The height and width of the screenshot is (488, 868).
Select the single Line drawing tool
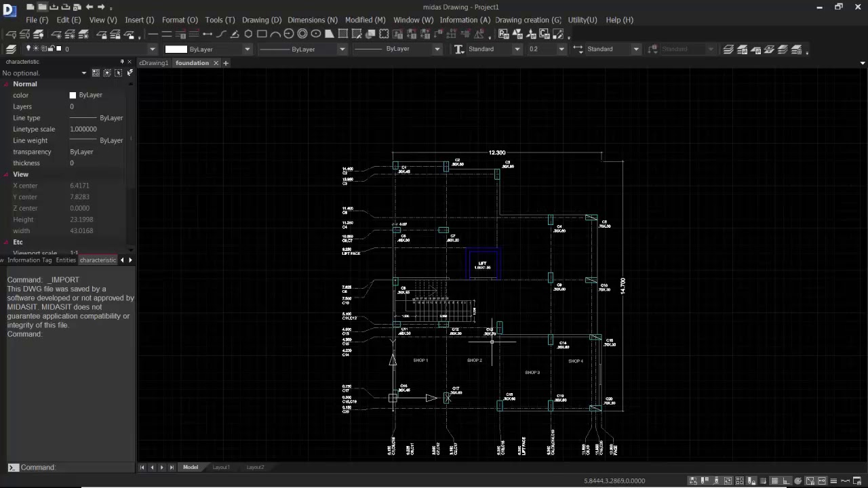(x=153, y=34)
